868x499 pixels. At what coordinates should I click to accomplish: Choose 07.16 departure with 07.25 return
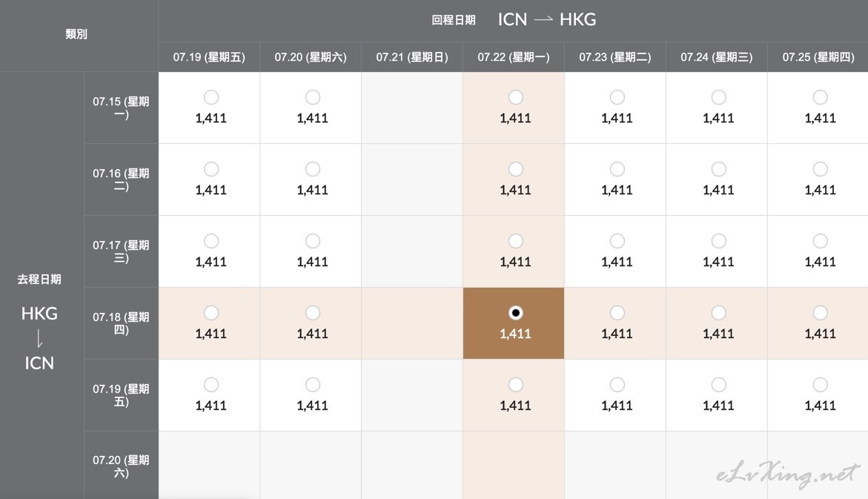[x=820, y=169]
